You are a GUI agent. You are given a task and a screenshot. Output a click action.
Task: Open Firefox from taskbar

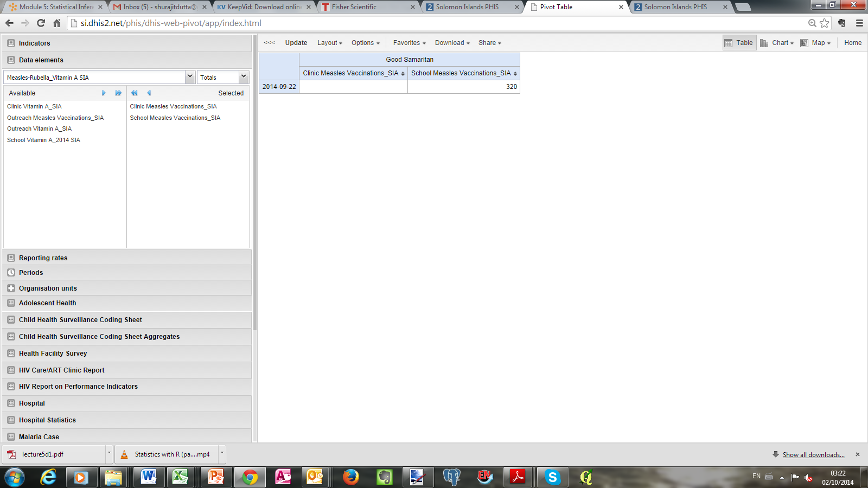click(351, 477)
